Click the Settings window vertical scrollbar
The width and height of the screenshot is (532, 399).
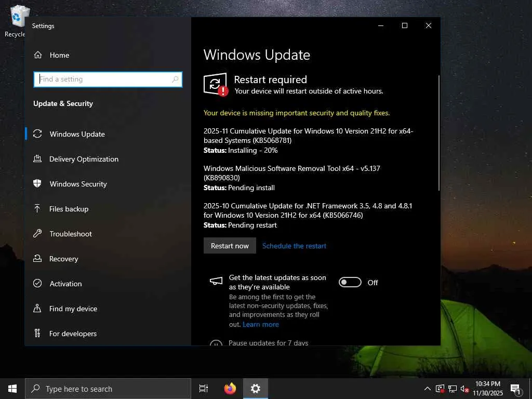438,133
